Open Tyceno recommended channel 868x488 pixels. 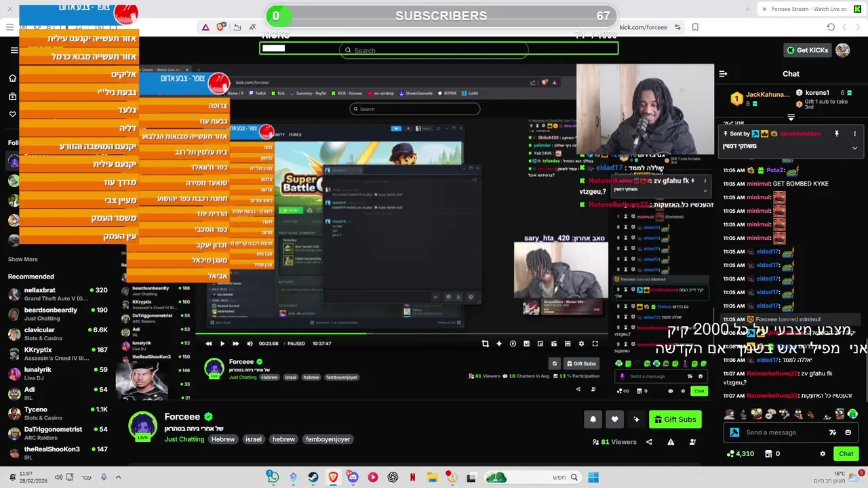(58, 413)
